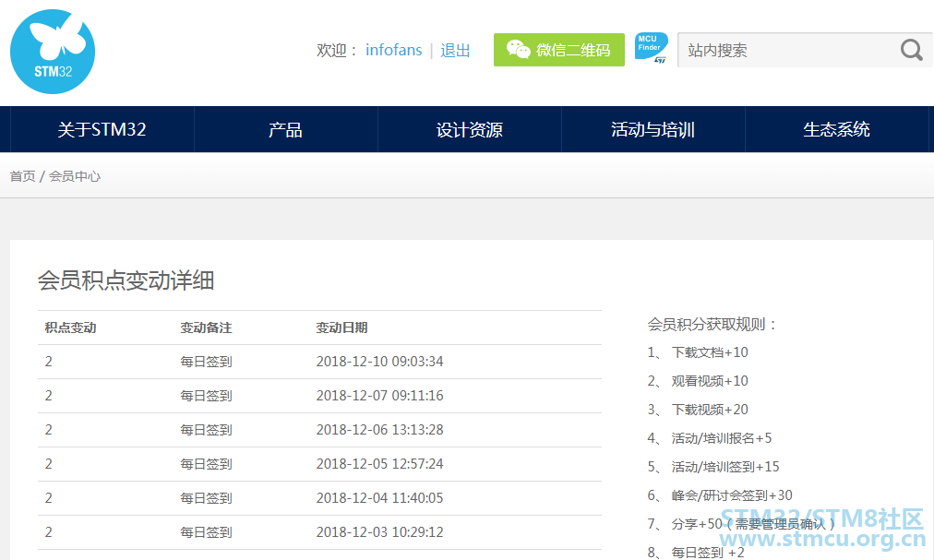The height and width of the screenshot is (560, 934).
Task: Select date 2018-12-05 12:57:24
Action: [x=379, y=463]
